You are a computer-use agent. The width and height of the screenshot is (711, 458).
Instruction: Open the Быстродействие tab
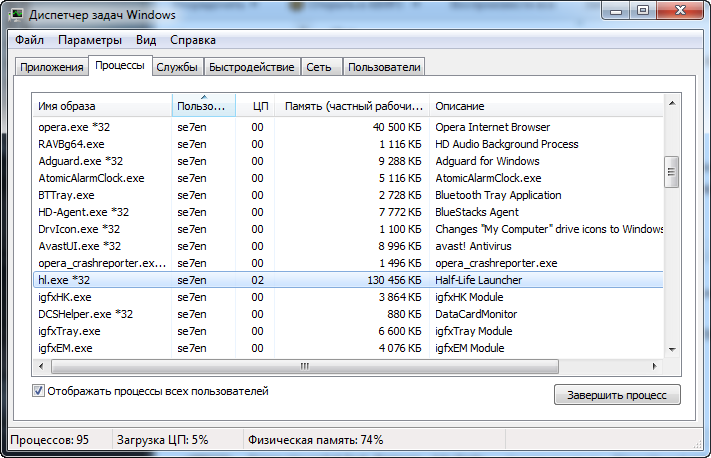click(252, 67)
